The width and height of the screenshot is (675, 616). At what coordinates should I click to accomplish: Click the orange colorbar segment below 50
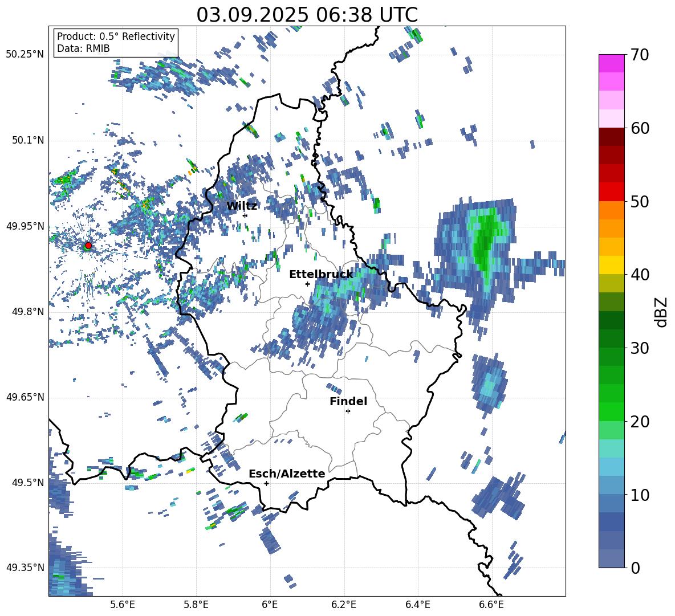pyautogui.click(x=611, y=210)
